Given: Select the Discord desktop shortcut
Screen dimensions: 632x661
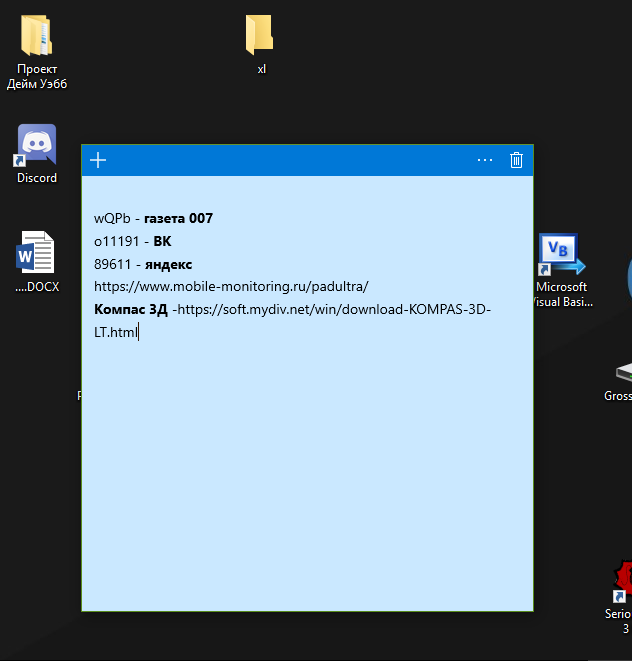Looking at the screenshot, I should click(37, 154).
